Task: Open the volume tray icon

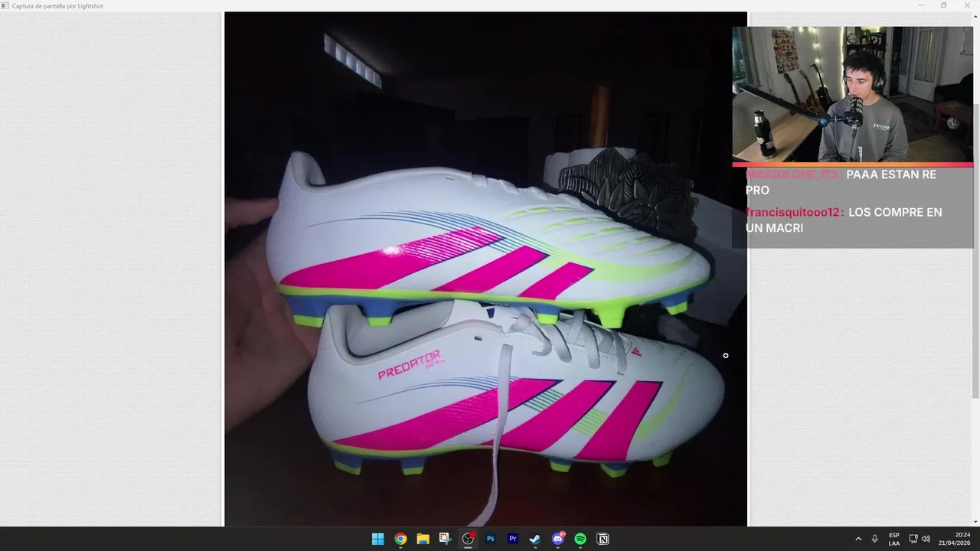Action: (x=926, y=539)
